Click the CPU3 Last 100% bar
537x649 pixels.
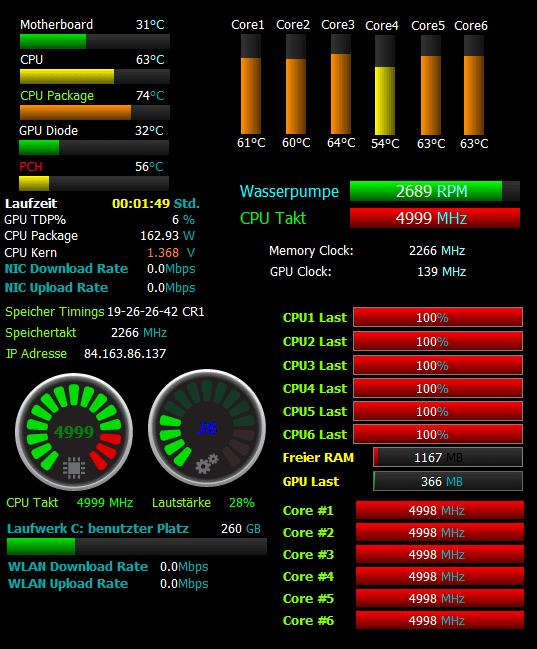438,365
